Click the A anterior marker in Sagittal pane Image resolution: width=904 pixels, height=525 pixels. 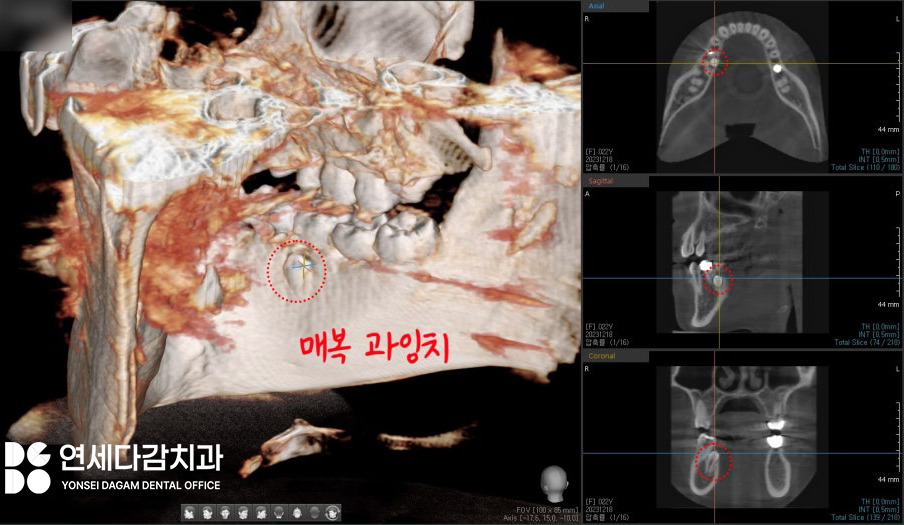(x=587, y=194)
